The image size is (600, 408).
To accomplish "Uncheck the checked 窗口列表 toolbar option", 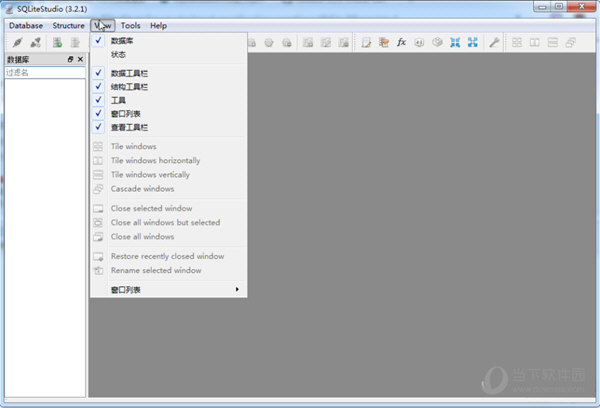I will point(168,114).
